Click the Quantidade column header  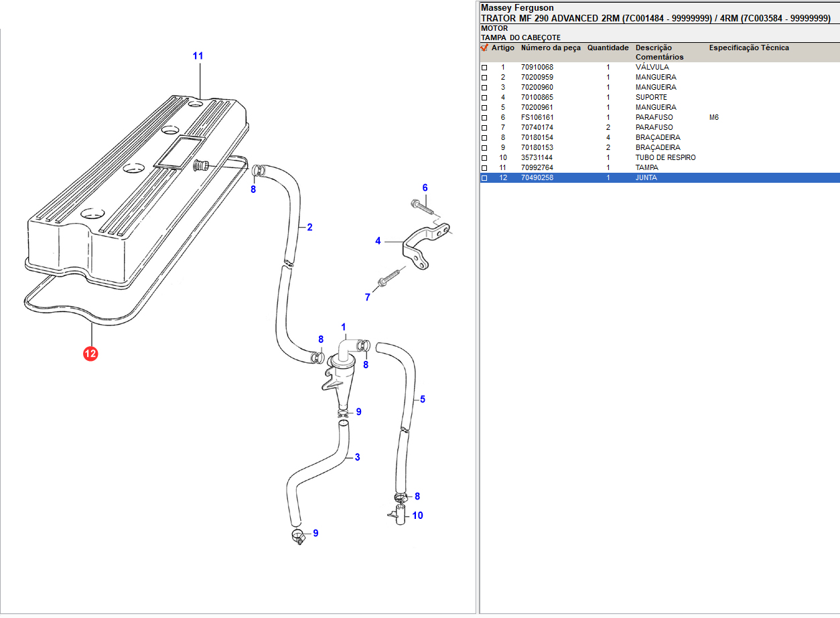608,48
